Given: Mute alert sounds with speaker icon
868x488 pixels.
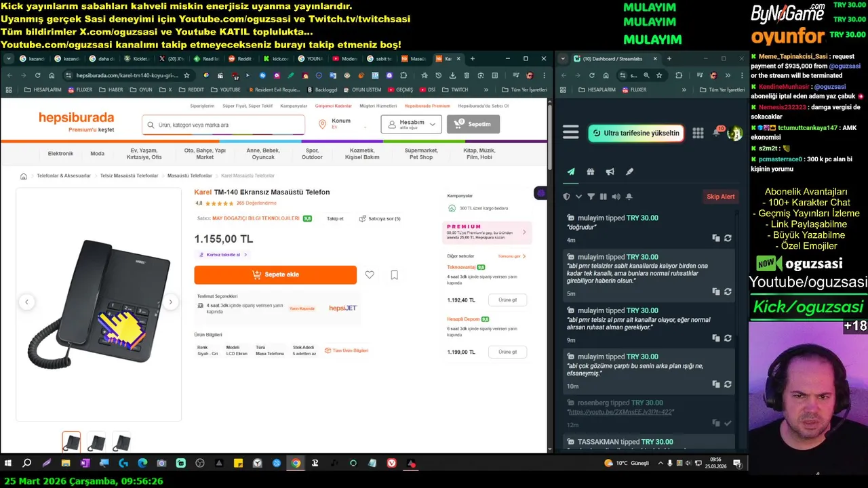Looking at the screenshot, I should pyautogui.click(x=616, y=197).
